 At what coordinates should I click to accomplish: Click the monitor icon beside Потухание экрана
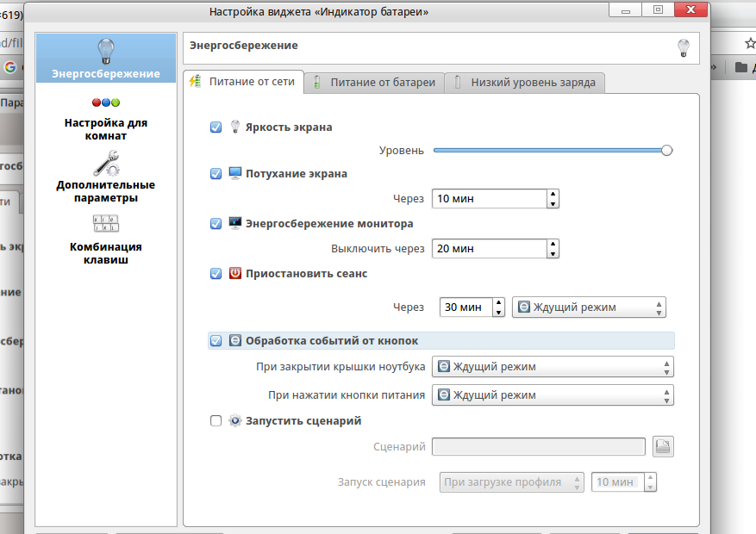235,173
